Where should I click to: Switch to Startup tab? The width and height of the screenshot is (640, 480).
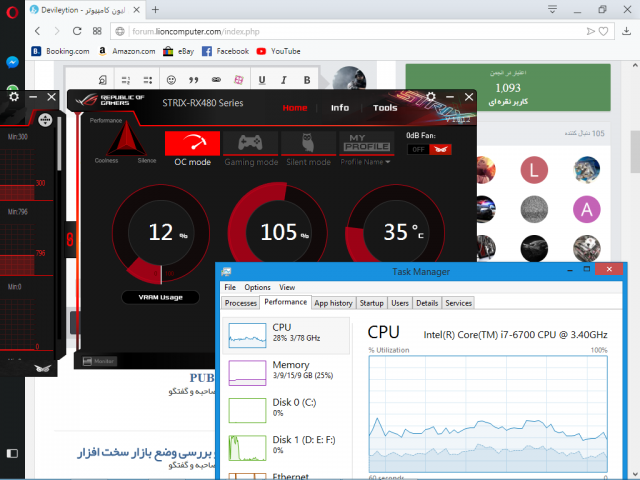[371, 303]
